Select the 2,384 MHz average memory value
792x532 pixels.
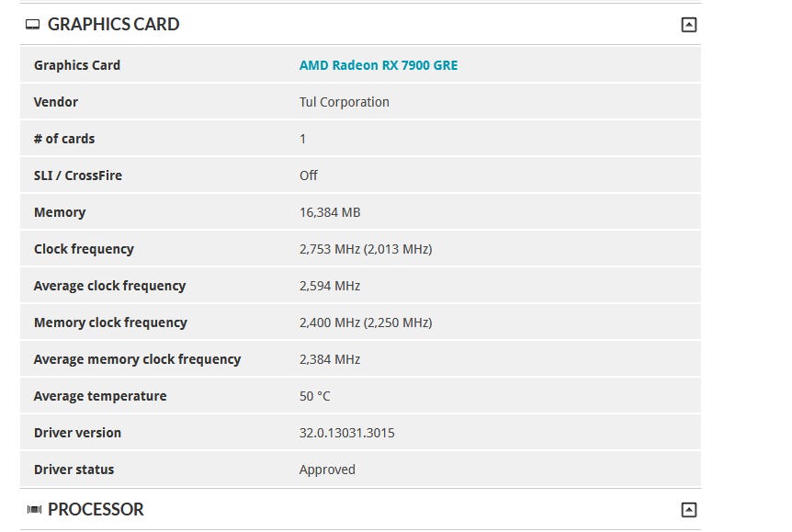pos(330,359)
